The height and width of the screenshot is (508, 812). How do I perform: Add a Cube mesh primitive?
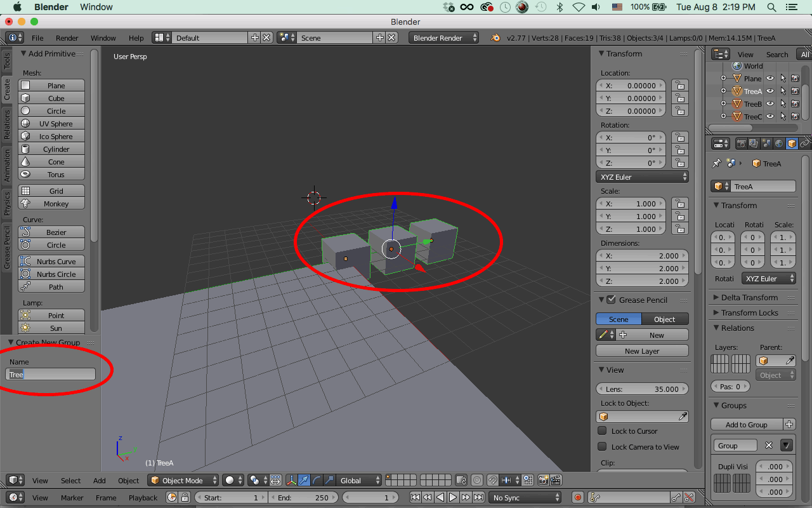click(51, 98)
